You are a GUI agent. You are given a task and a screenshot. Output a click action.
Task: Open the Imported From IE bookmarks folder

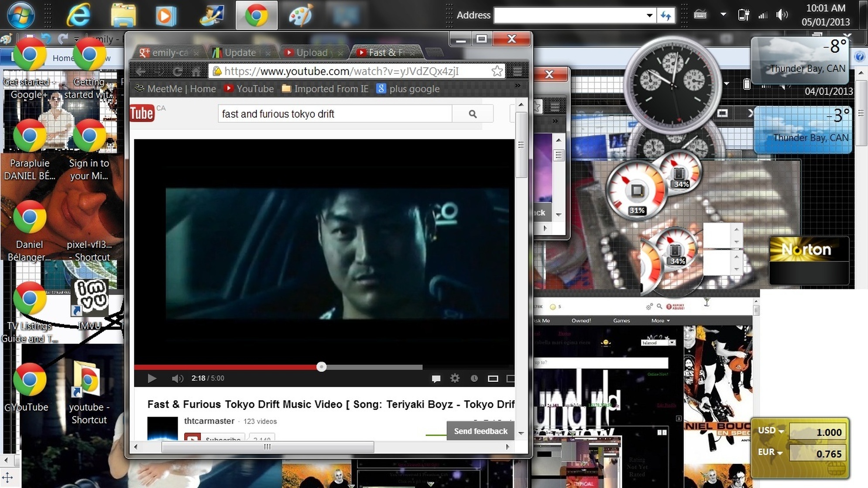(x=326, y=89)
